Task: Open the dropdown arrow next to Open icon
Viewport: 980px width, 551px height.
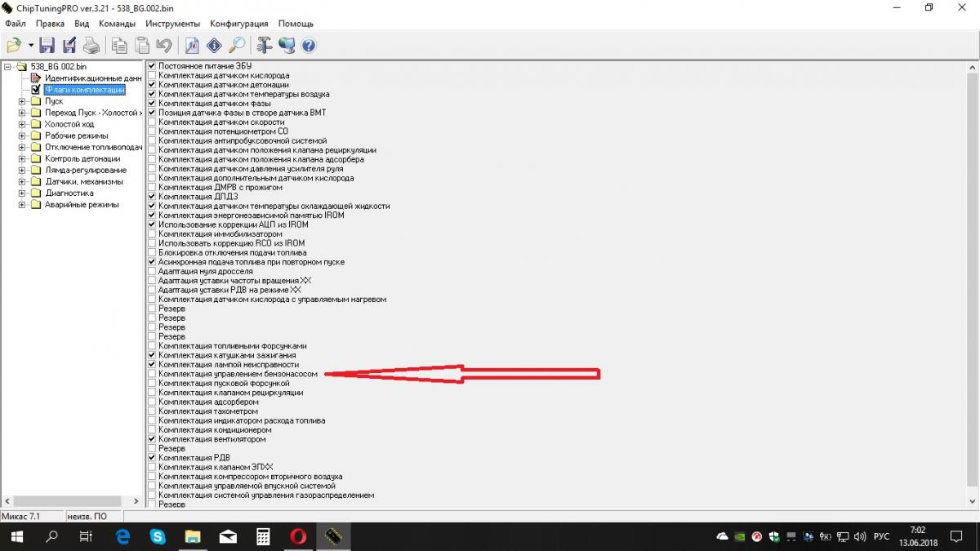Action: (31, 46)
